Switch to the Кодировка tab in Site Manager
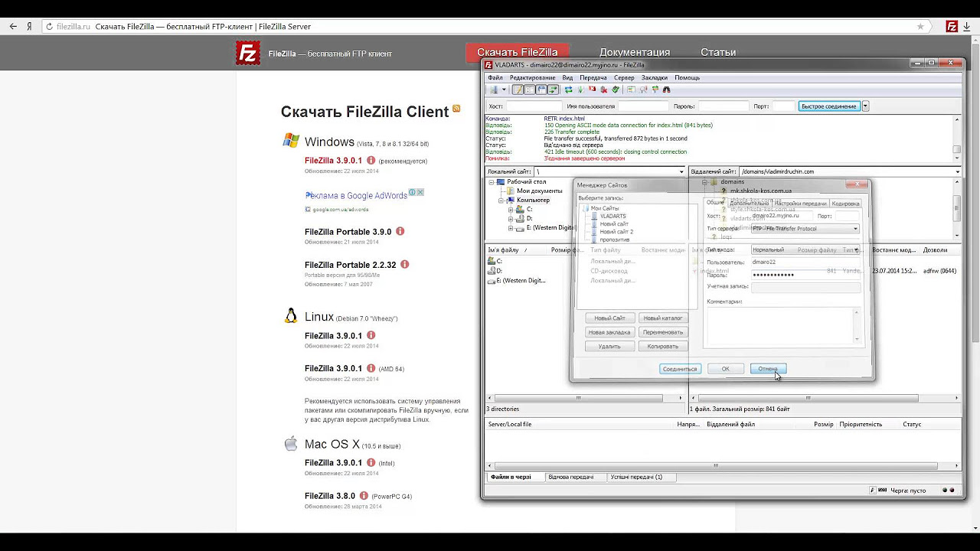The width and height of the screenshot is (980, 551). click(x=846, y=204)
